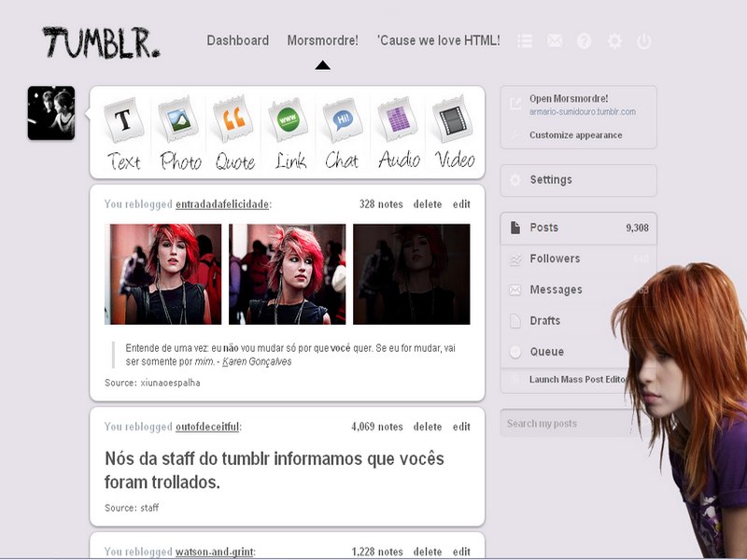View 1,228 notes on third post

(x=377, y=552)
